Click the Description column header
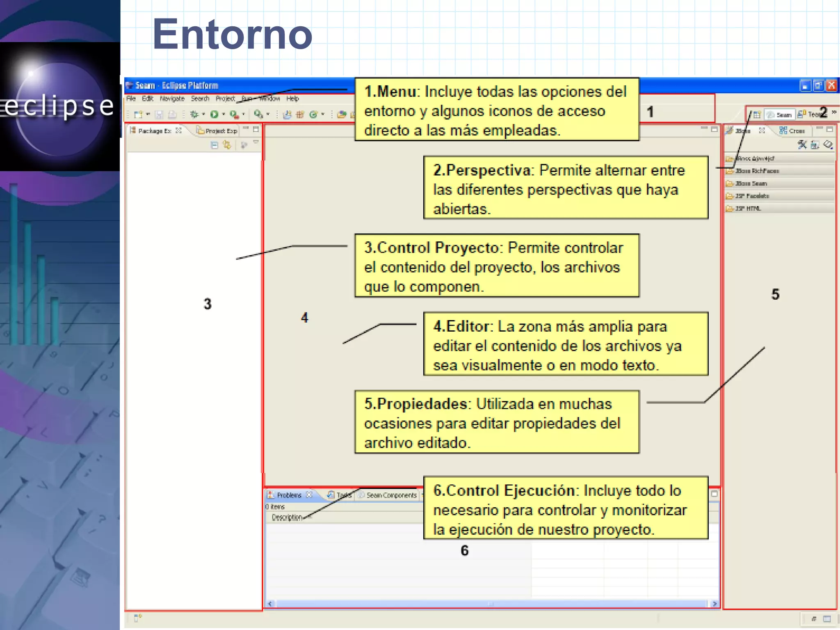 [x=287, y=518]
